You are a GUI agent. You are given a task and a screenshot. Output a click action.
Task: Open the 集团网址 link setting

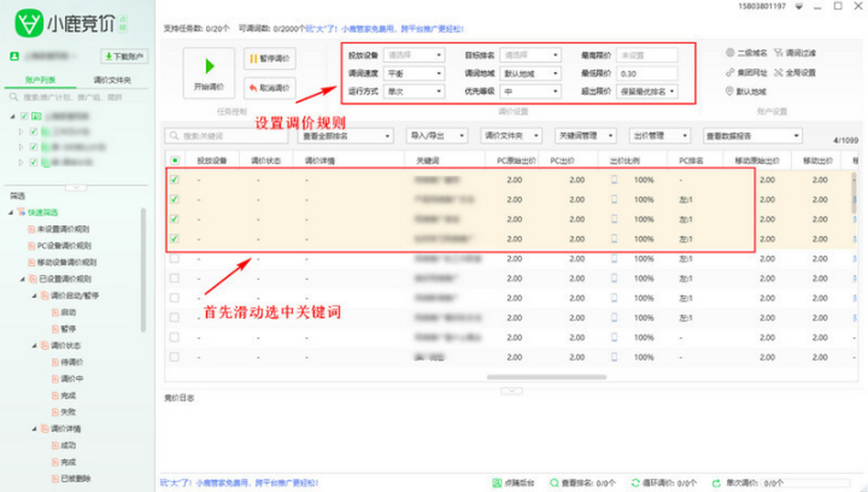[x=746, y=72]
